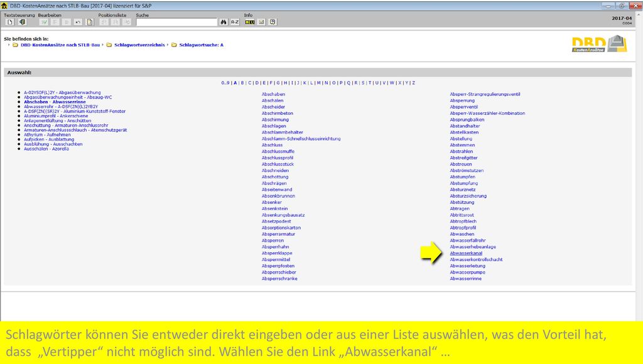643x364 pixels.
Task: Click the envelope mail icon under Info
Action: (261, 22)
